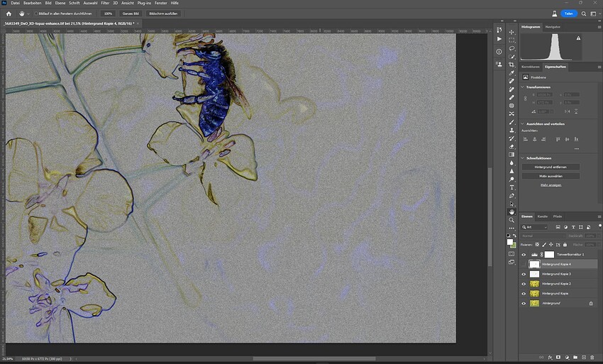The width and height of the screenshot is (603, 364).
Task: Open the layer filter Art dropdown
Action: (535, 227)
